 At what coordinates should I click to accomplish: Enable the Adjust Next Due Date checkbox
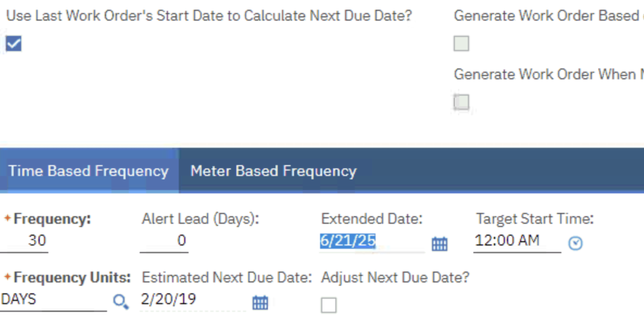[328, 305]
